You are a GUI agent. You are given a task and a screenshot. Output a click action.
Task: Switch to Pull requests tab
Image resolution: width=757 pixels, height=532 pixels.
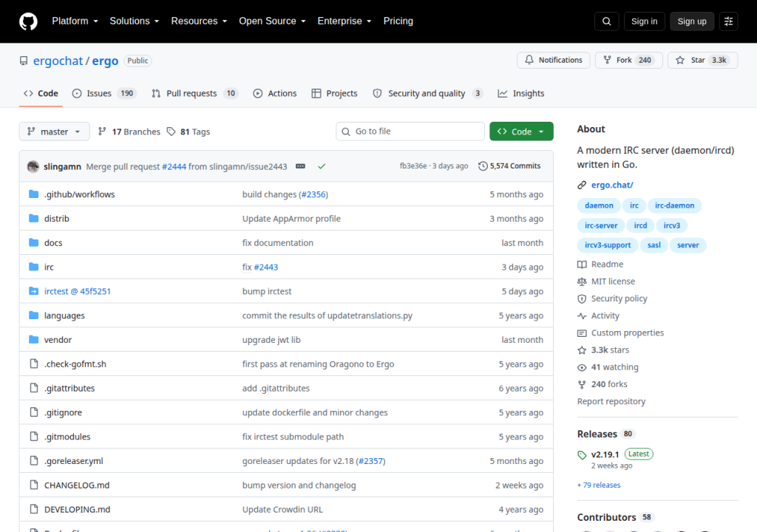coord(195,94)
